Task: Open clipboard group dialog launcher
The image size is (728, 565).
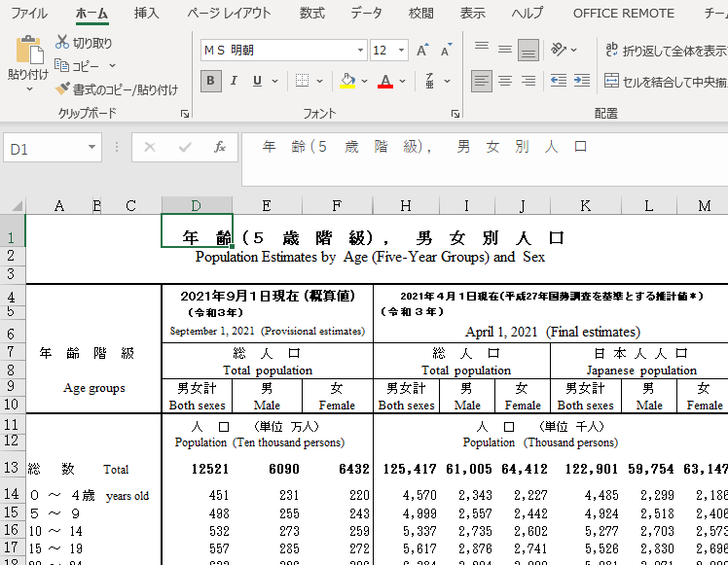Action: pos(185,114)
